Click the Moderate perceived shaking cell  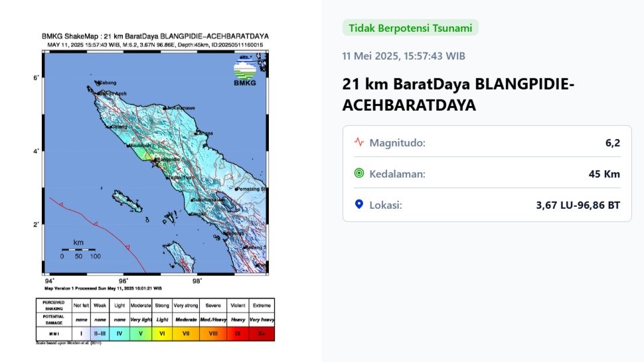141,306
